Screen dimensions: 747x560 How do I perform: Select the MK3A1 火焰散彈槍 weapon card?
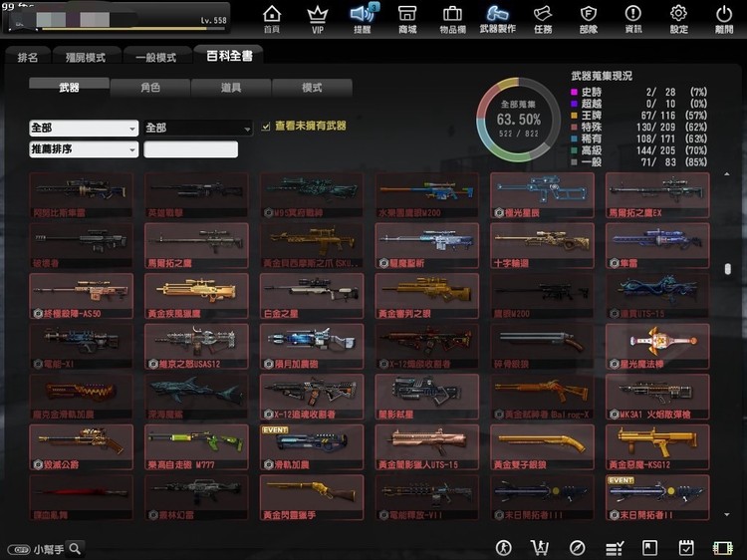click(x=657, y=397)
